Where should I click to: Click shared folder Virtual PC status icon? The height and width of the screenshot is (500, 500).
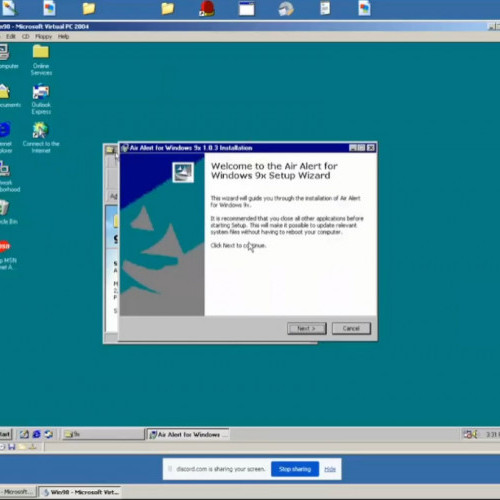22,447
